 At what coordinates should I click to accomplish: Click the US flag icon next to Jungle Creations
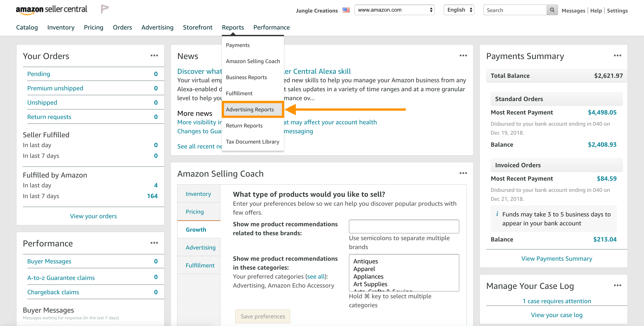(346, 10)
